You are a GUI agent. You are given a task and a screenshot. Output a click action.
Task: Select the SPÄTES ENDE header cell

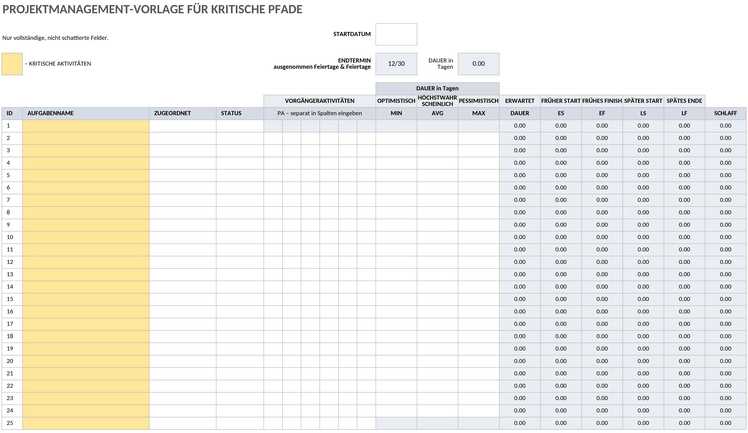685,101
